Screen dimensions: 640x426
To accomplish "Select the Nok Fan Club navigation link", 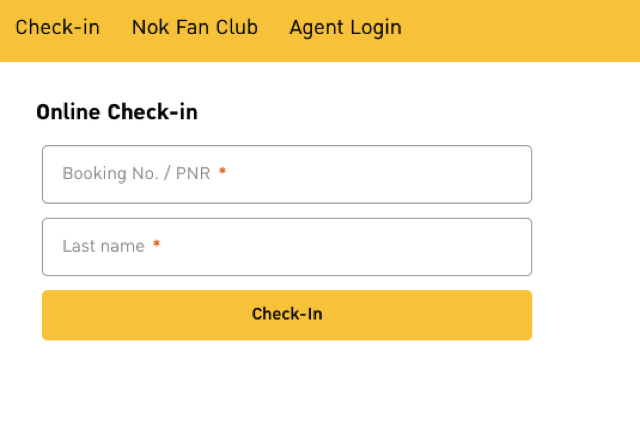I will [195, 28].
